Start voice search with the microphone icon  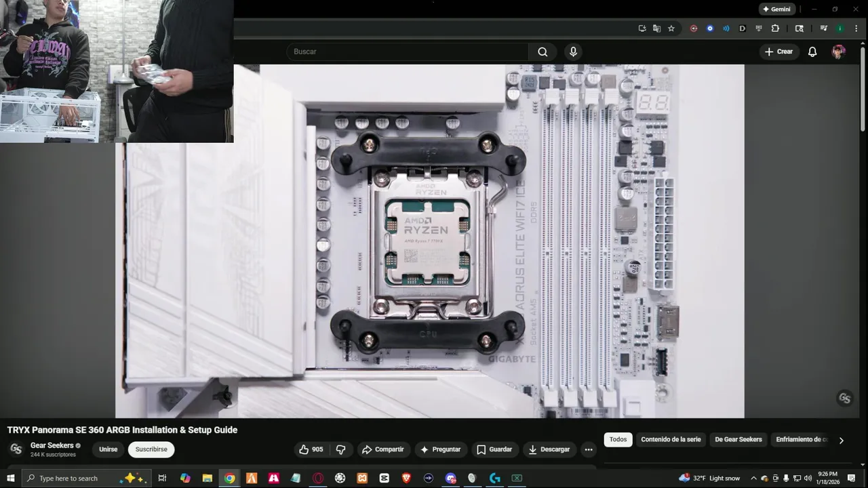(574, 52)
